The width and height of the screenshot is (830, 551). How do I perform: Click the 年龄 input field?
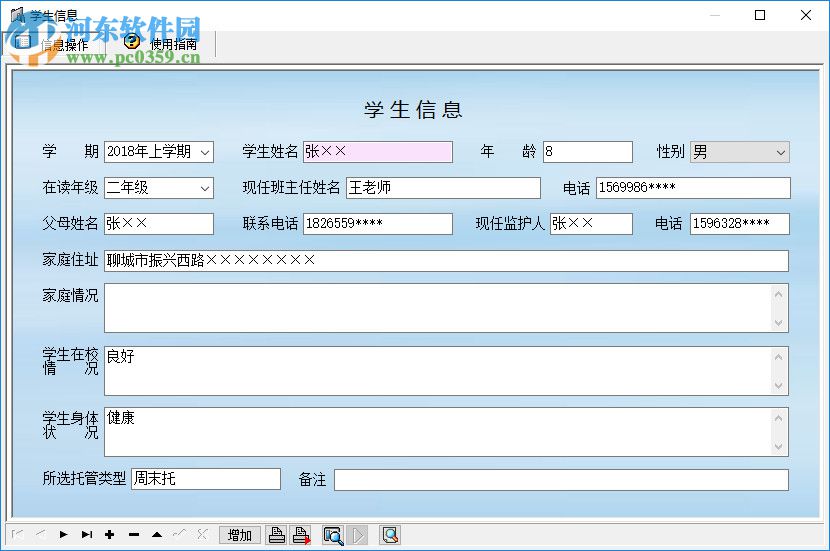coord(588,152)
